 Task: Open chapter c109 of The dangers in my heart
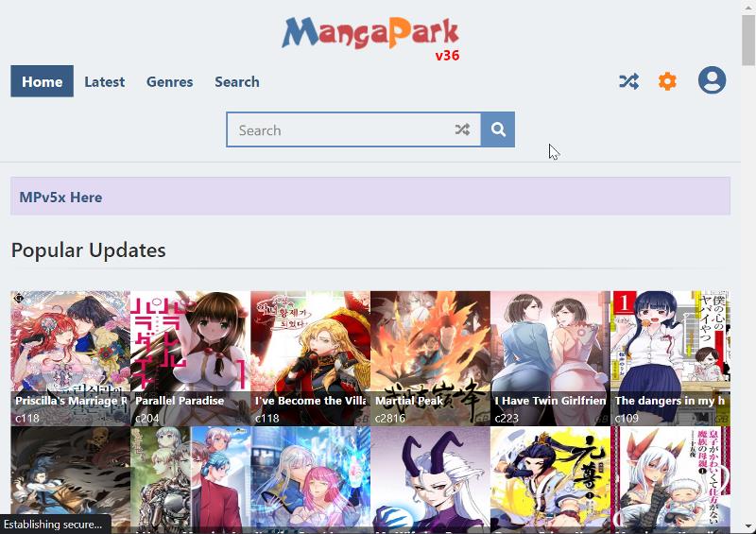pos(627,419)
